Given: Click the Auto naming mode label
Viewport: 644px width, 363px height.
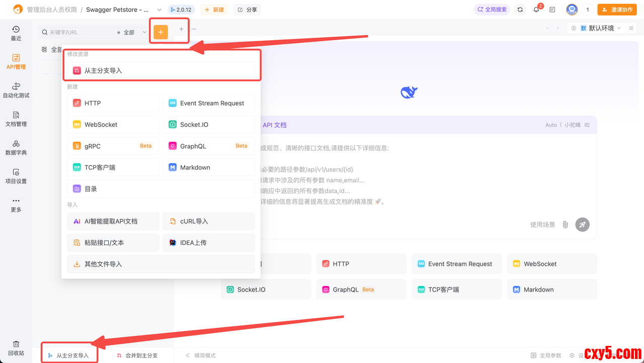Looking at the screenshot, I should point(551,125).
